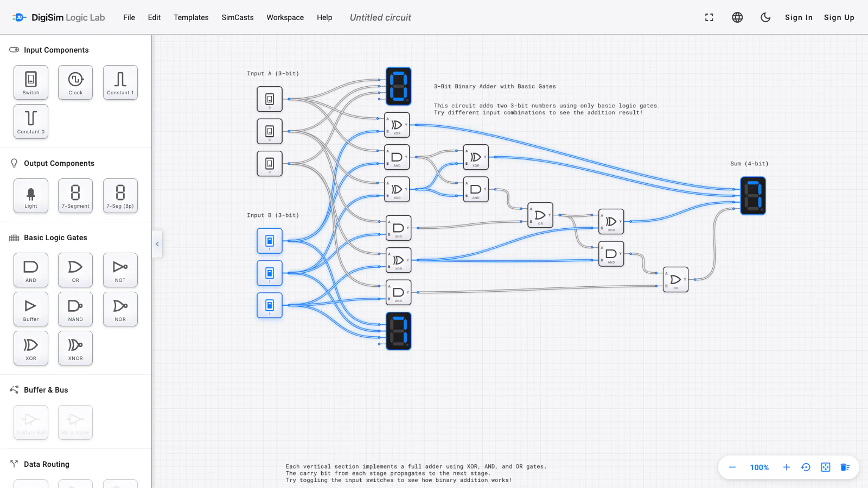868x488 pixels.
Task: Flip the bottom Input B switch
Action: 270,305
